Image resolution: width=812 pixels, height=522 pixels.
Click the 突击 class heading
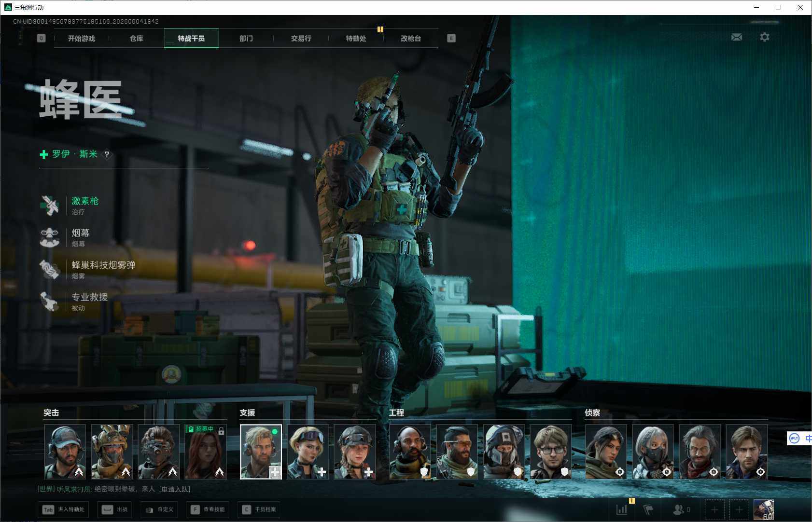coord(51,413)
